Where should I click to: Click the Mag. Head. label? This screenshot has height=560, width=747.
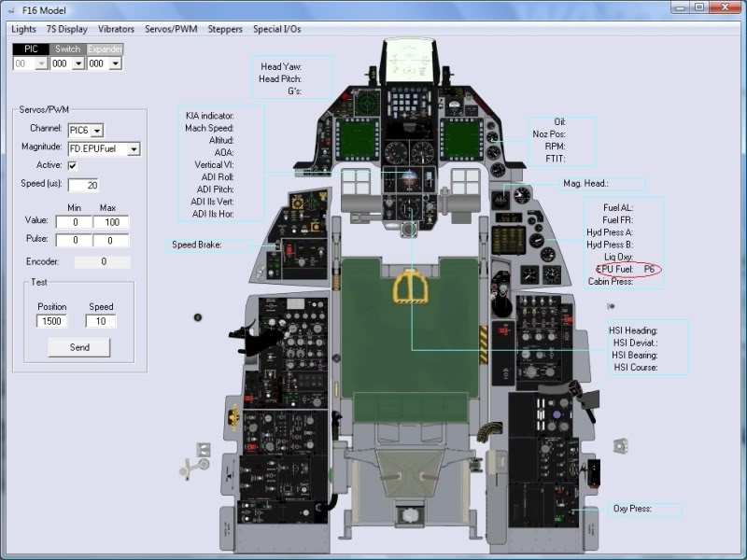click(585, 183)
